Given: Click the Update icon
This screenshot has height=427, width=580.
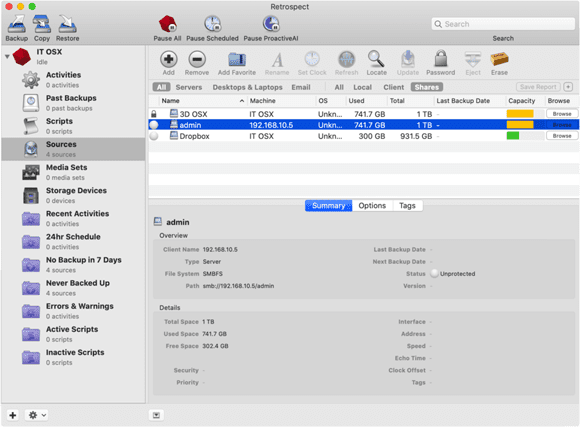Looking at the screenshot, I should click(408, 59).
